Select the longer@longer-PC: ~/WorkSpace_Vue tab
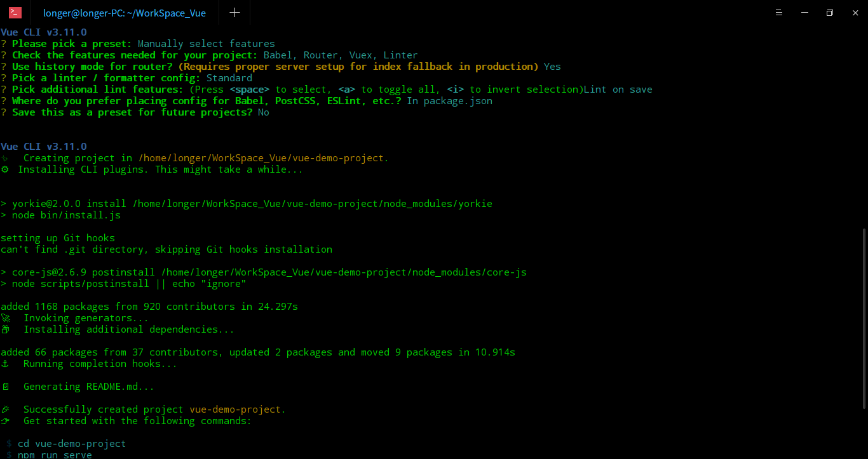This screenshot has width=868, height=459. 125,13
